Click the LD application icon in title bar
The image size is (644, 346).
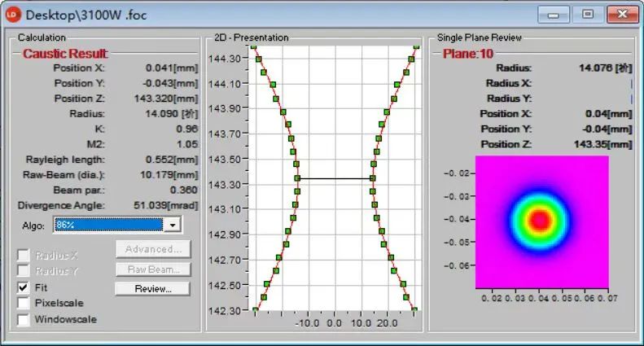coord(13,14)
